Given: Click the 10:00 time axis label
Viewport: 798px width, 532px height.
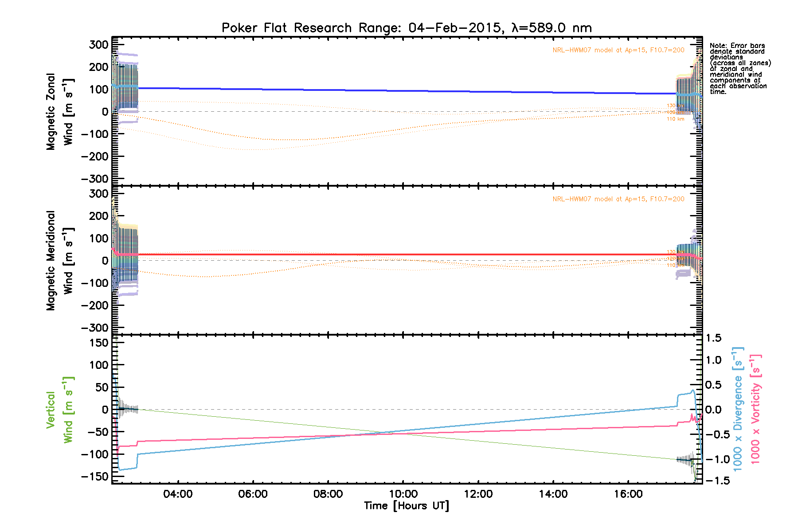Looking at the screenshot, I should pyautogui.click(x=403, y=494).
